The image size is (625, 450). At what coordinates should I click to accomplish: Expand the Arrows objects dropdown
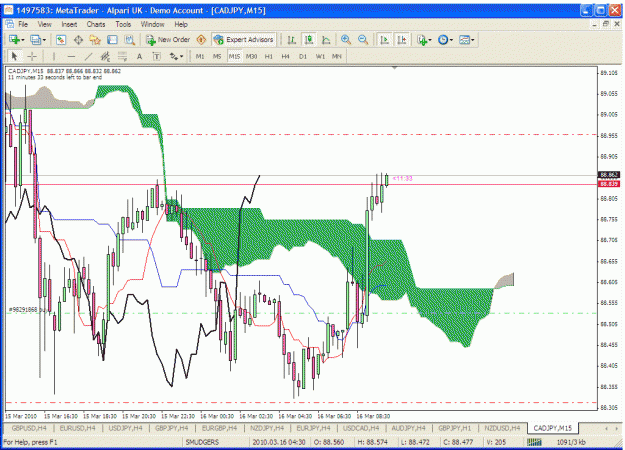176,57
